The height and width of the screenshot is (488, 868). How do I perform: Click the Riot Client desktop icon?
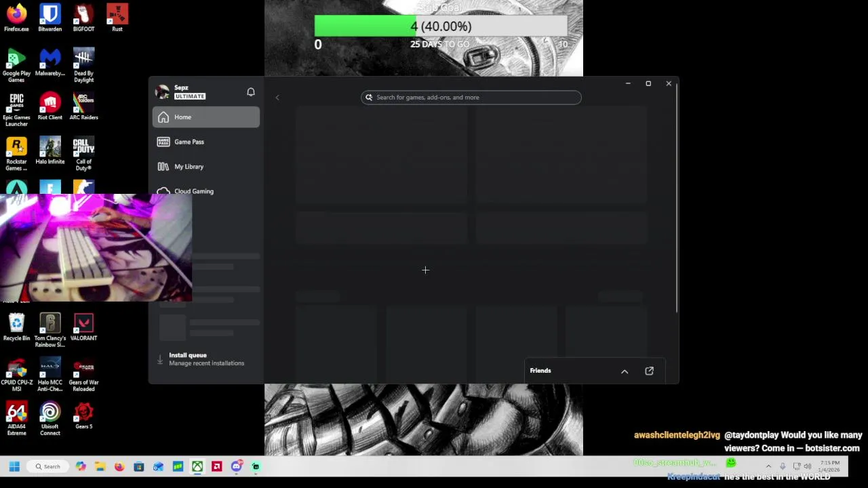click(x=50, y=106)
